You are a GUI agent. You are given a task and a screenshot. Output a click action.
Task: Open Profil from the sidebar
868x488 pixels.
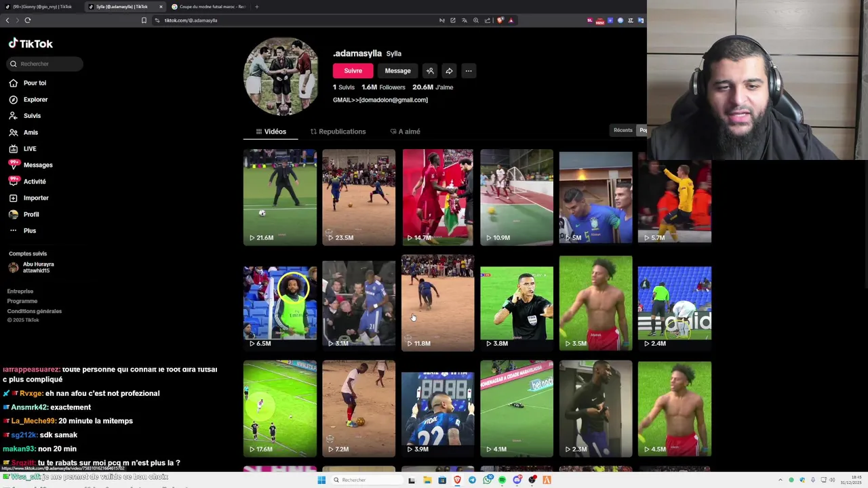(x=24, y=214)
